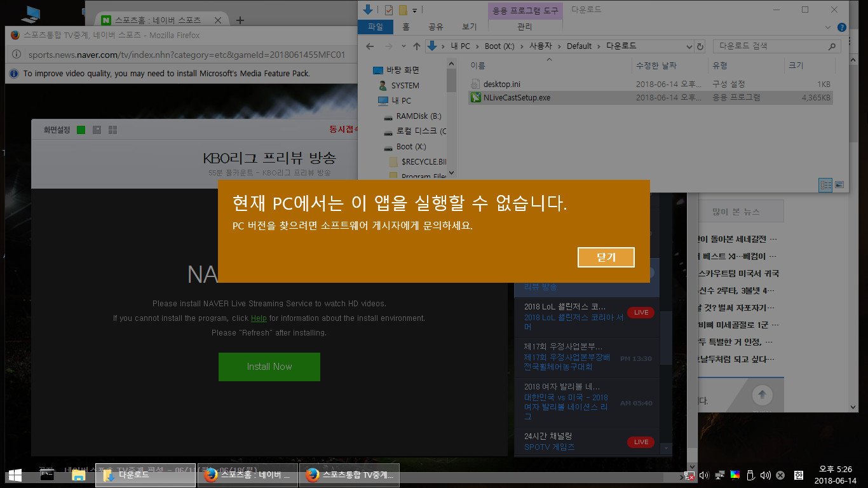Sort files by 크기 column header
868x488 pixels.
[x=808, y=65]
